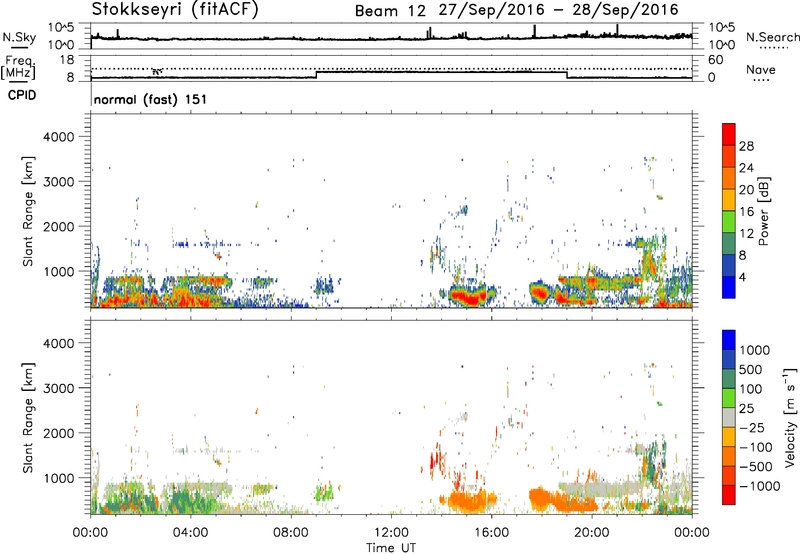The height and width of the screenshot is (554, 800).
Task: Click the red high-power echo near 15:00
Action: click(470, 297)
